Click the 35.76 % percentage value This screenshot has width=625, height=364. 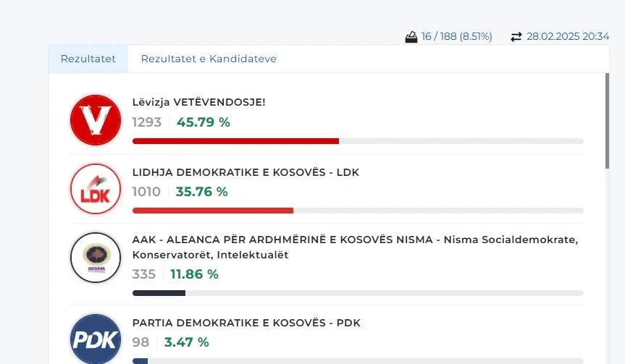coord(201,192)
